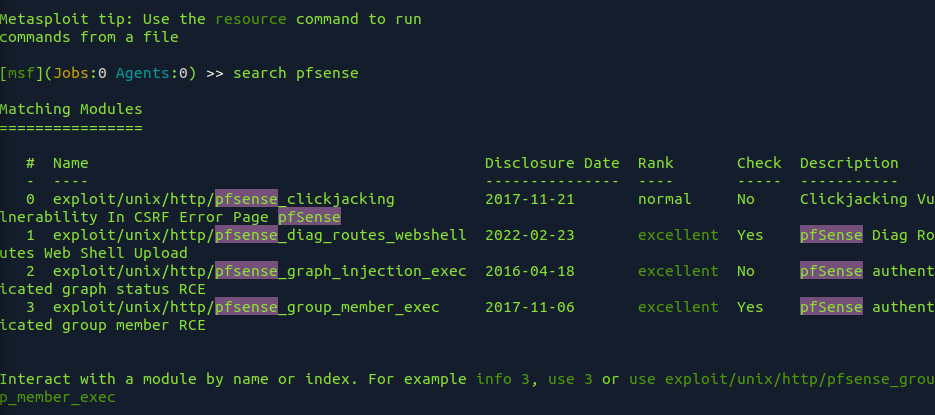This screenshot has height=415, width=935.
Task: Click disclosure date 2017-11-06
Action: pos(530,307)
